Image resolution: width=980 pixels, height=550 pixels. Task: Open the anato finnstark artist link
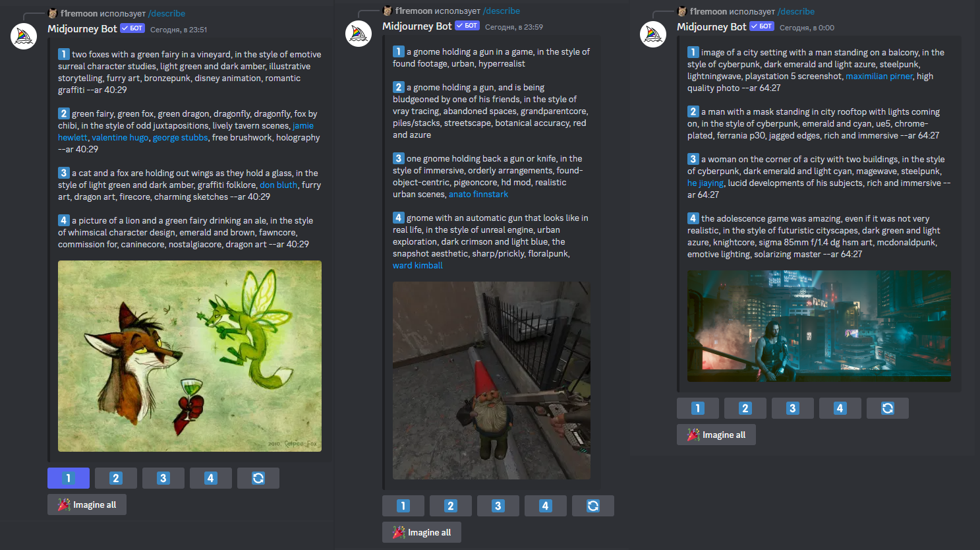tap(478, 195)
